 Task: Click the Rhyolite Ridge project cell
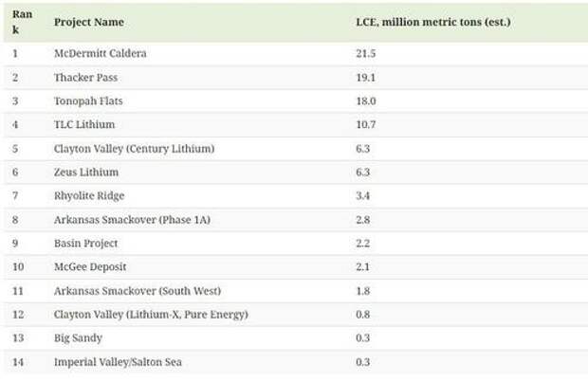[x=90, y=195]
